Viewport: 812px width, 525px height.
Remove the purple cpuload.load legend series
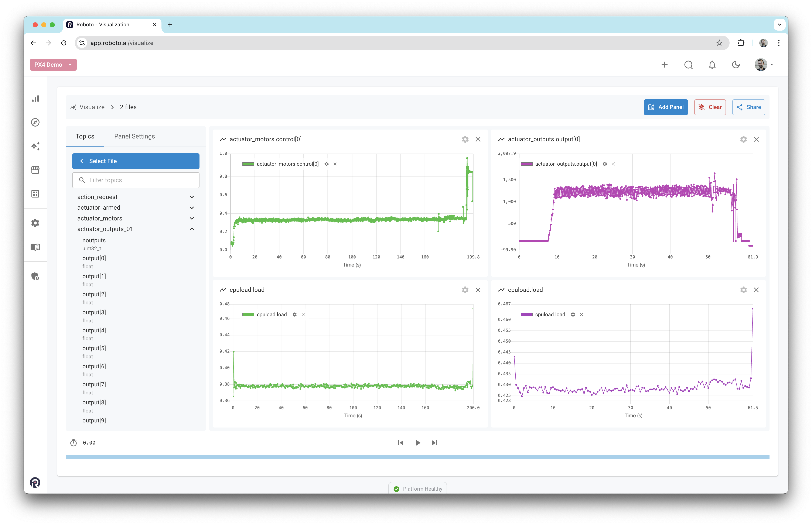pyautogui.click(x=581, y=315)
